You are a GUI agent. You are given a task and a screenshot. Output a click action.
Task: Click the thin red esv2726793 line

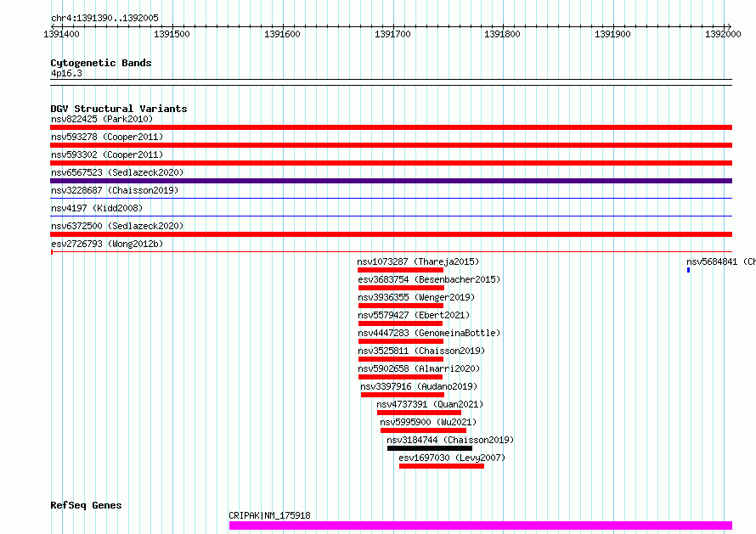click(x=391, y=251)
